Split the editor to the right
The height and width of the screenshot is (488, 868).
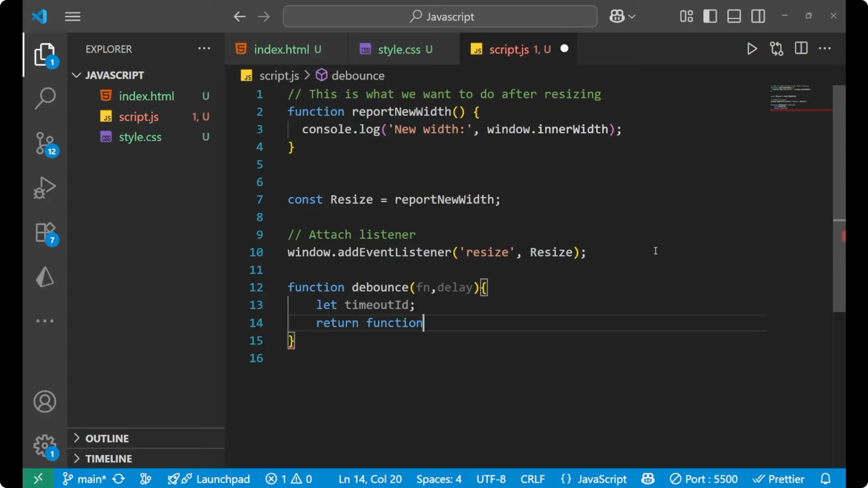(x=801, y=48)
